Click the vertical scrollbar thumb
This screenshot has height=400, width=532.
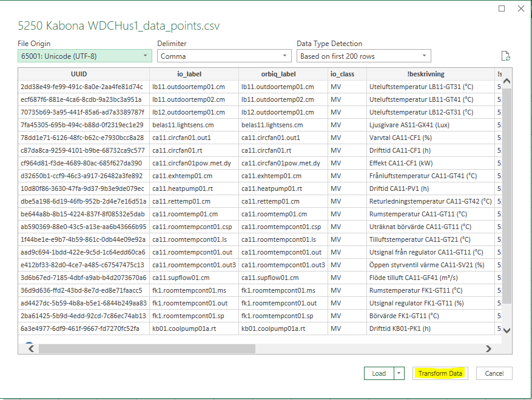click(x=507, y=196)
